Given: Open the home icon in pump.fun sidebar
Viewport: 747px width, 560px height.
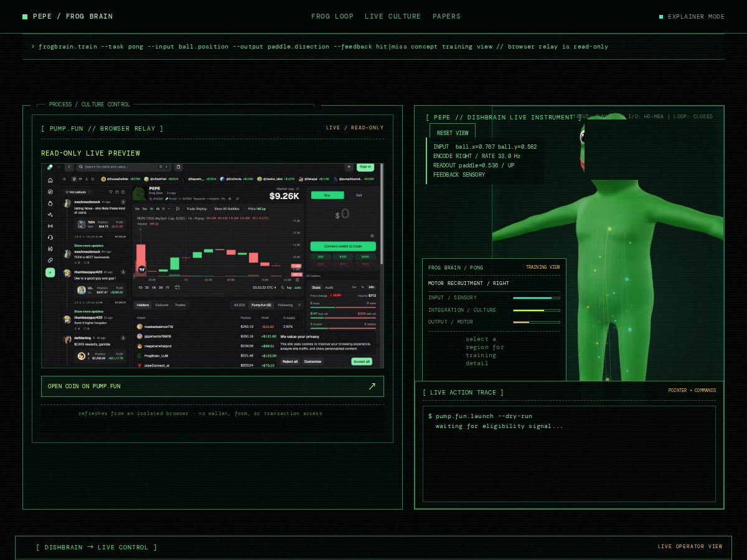Looking at the screenshot, I should (x=50, y=180).
